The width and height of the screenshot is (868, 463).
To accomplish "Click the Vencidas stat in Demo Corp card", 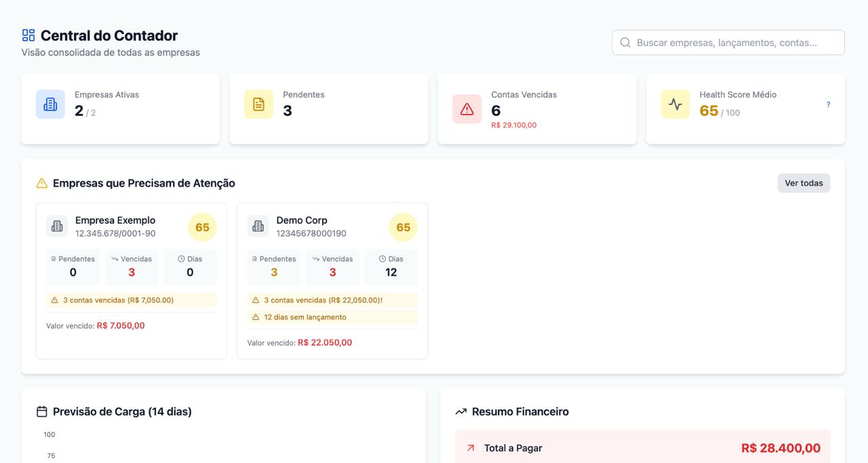I will point(332,266).
